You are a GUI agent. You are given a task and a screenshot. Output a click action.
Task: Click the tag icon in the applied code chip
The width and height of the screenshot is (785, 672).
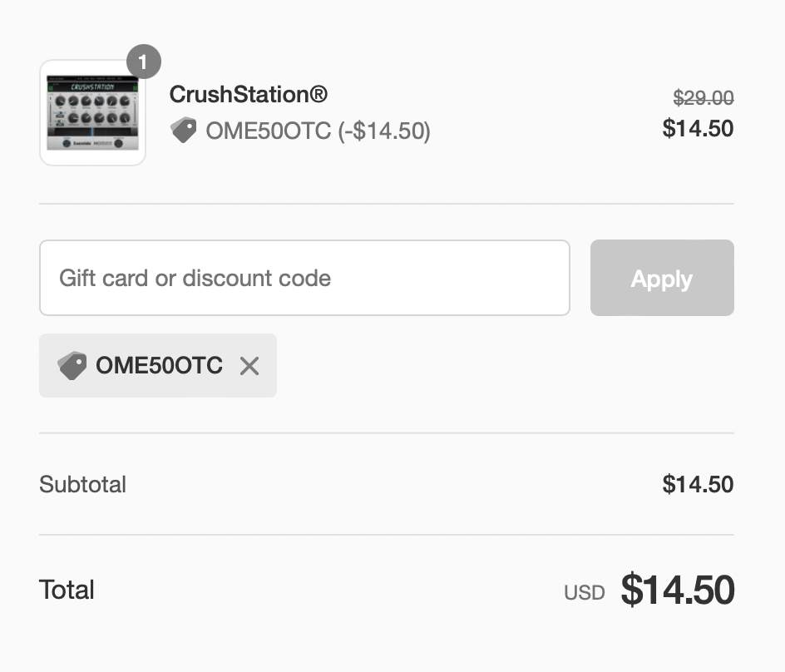point(72,366)
